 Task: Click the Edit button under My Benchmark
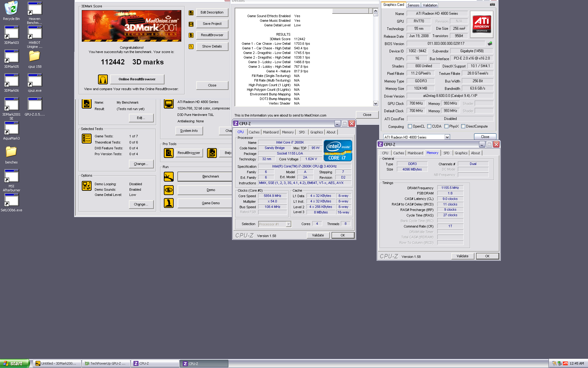point(141,118)
